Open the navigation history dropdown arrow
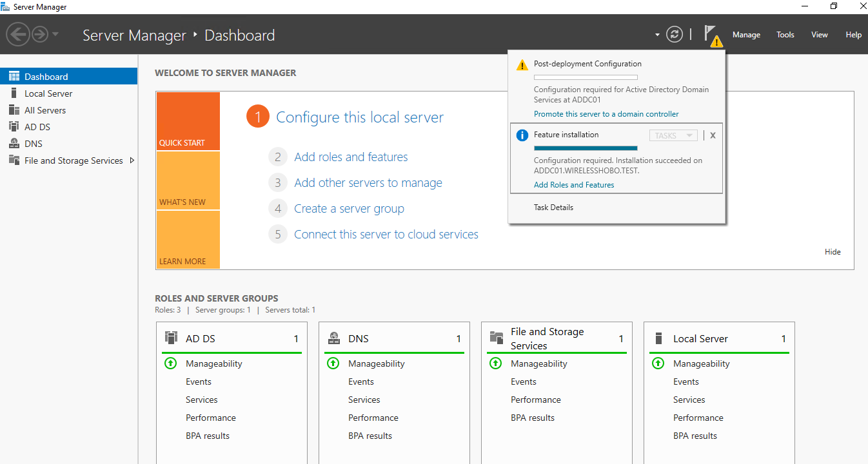Image resolution: width=868 pixels, height=464 pixels. (55, 34)
